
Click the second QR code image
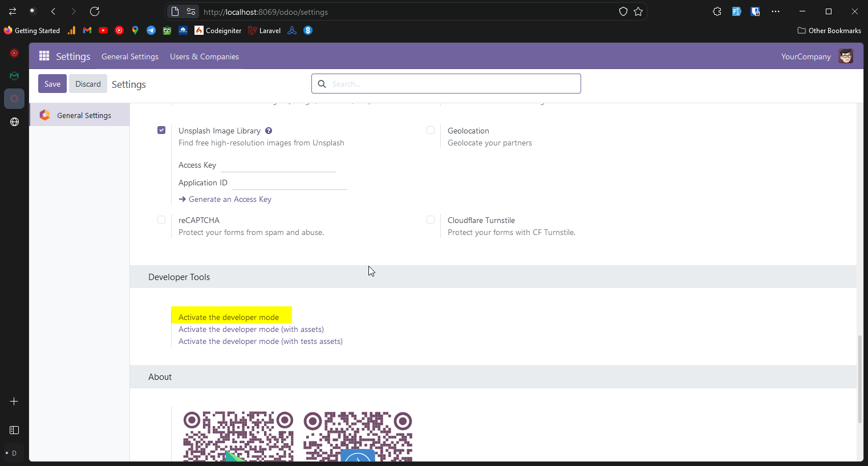[x=358, y=436]
